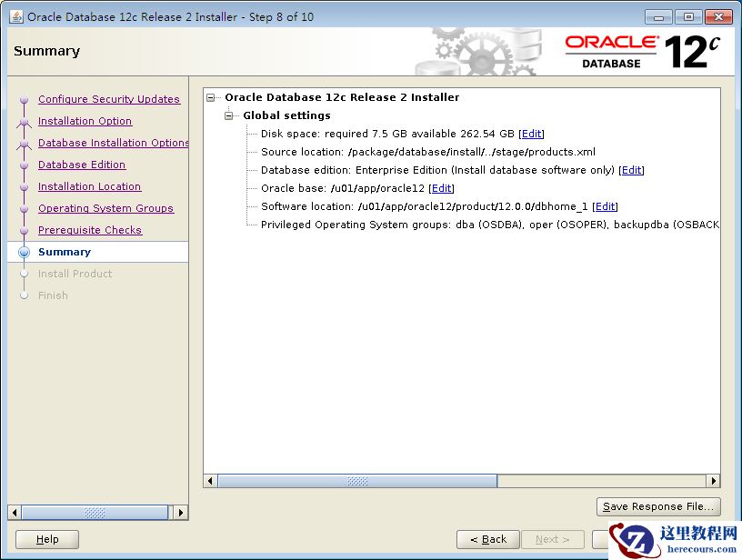Return to the Installation Location step
Image resolution: width=742 pixels, height=560 pixels.
(x=89, y=186)
